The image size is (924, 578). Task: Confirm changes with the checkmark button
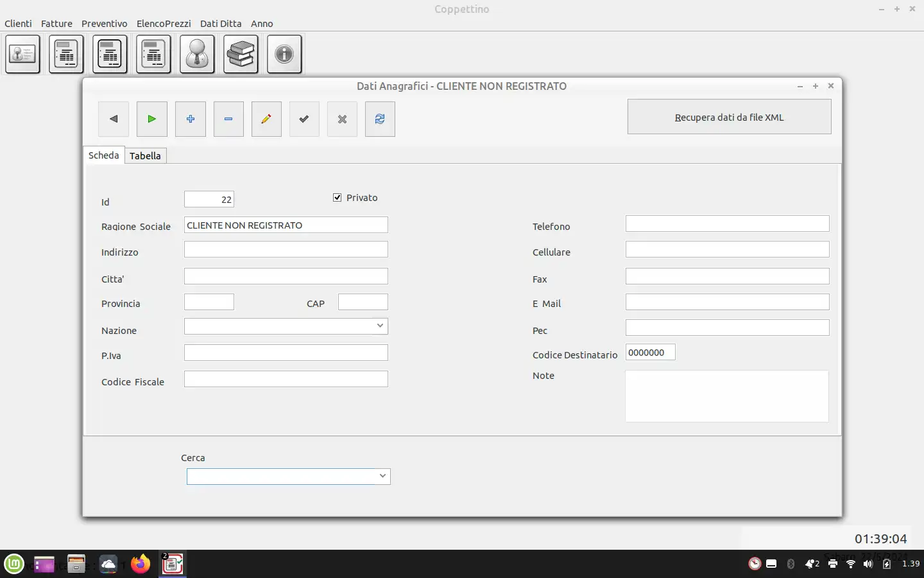tap(304, 119)
